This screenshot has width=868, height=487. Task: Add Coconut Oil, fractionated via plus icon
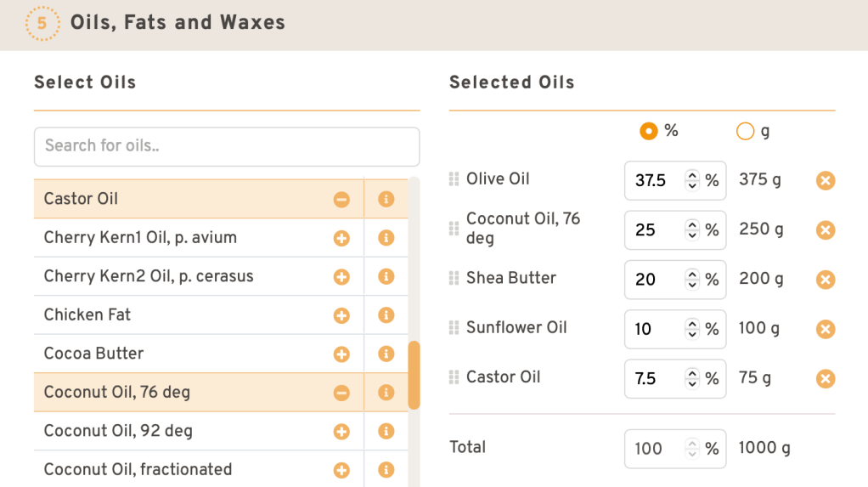coord(341,470)
